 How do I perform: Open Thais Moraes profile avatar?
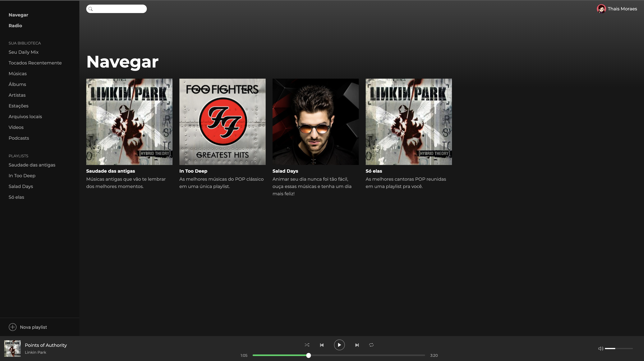[601, 9]
